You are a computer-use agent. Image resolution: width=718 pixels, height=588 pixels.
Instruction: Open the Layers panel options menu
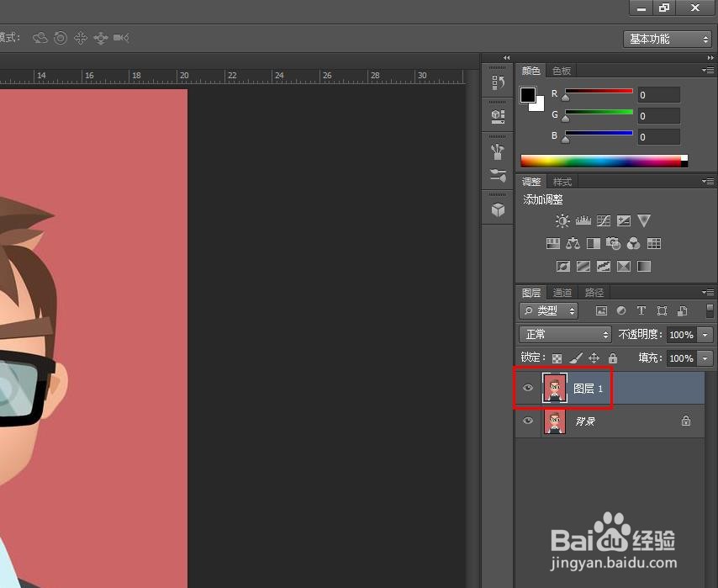coord(709,292)
